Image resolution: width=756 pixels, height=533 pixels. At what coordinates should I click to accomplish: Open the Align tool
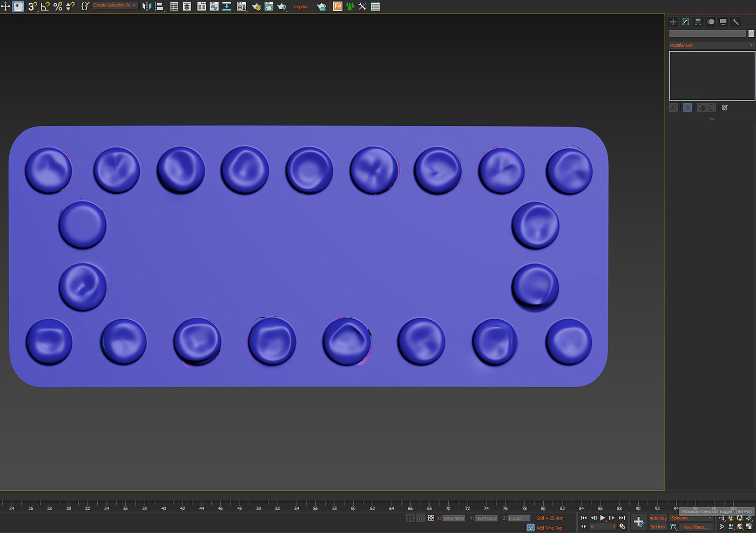(159, 6)
